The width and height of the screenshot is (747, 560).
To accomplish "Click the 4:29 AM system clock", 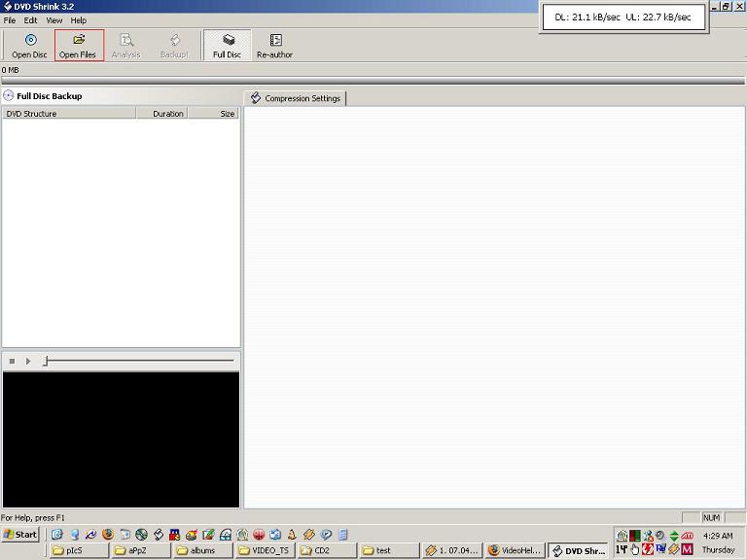I will (718, 536).
